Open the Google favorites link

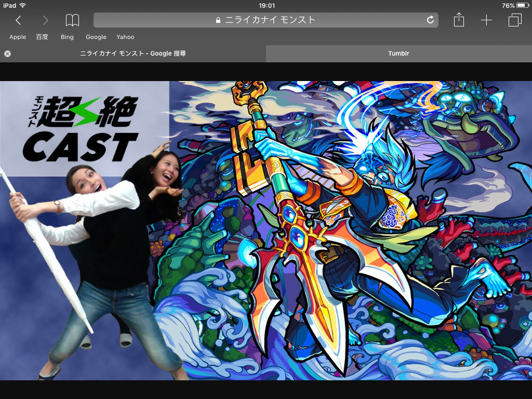point(96,37)
